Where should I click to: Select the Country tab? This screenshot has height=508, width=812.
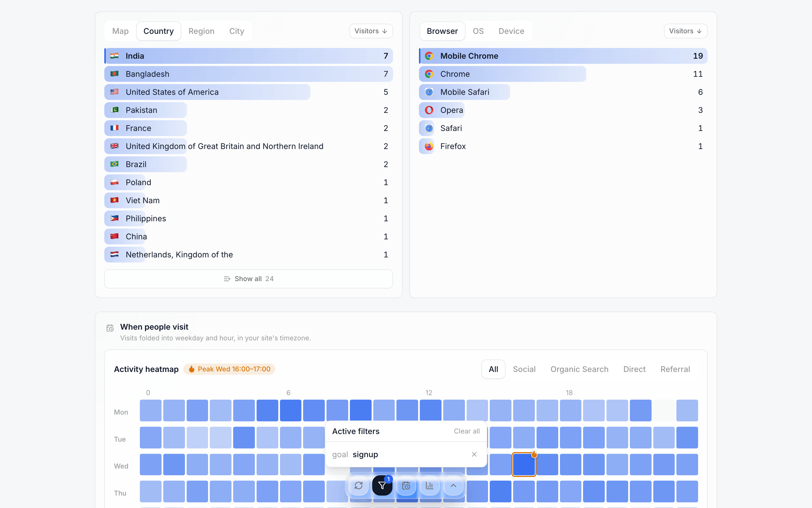[x=158, y=31]
